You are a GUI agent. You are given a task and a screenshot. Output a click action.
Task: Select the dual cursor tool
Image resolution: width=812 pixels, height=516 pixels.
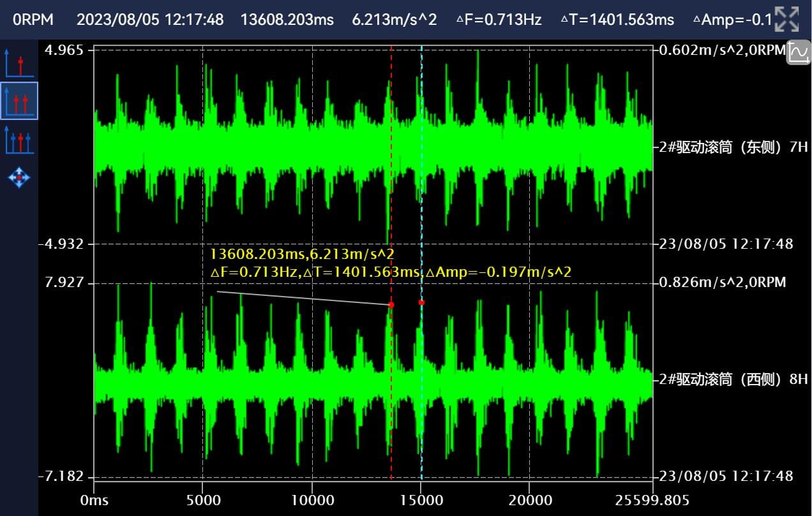pyautogui.click(x=19, y=101)
